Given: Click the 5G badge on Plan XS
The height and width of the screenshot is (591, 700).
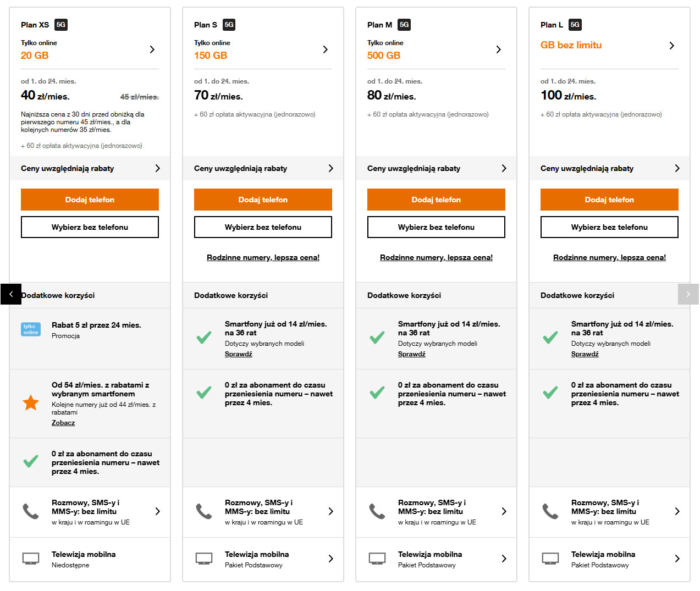Looking at the screenshot, I should pyautogui.click(x=60, y=25).
